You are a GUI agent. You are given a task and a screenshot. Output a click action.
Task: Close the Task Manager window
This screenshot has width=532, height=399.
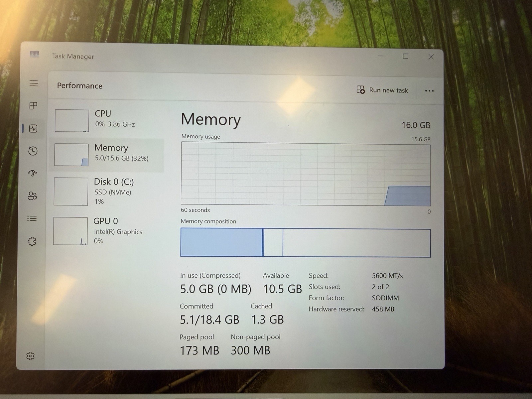[x=431, y=57]
